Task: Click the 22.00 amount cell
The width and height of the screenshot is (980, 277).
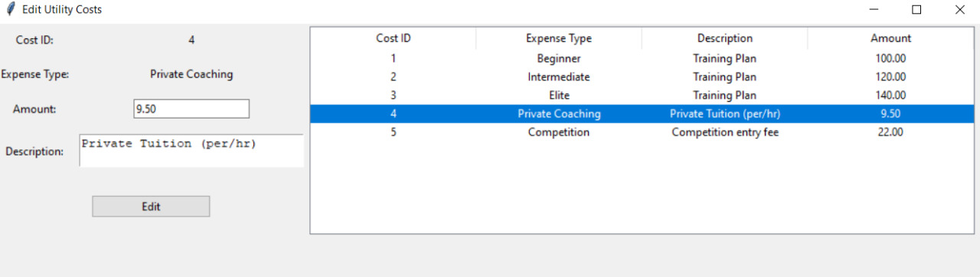Action: [x=890, y=132]
